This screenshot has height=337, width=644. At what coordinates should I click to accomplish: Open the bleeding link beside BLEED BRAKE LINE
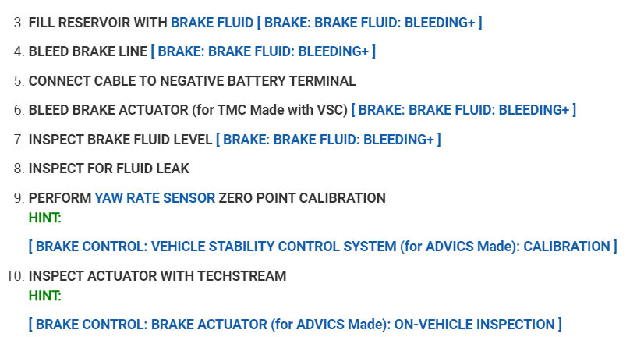tap(264, 51)
